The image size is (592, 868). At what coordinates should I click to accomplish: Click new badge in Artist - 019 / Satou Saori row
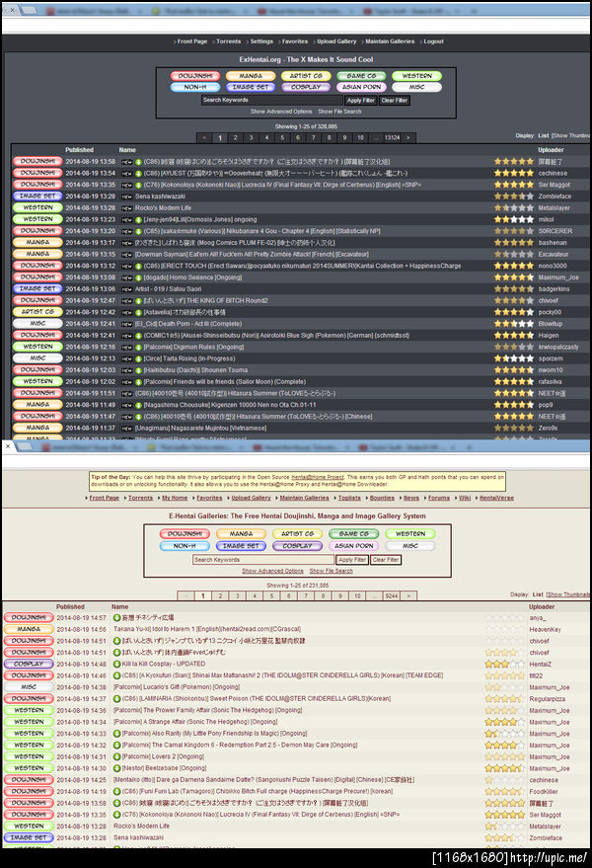(x=126, y=289)
